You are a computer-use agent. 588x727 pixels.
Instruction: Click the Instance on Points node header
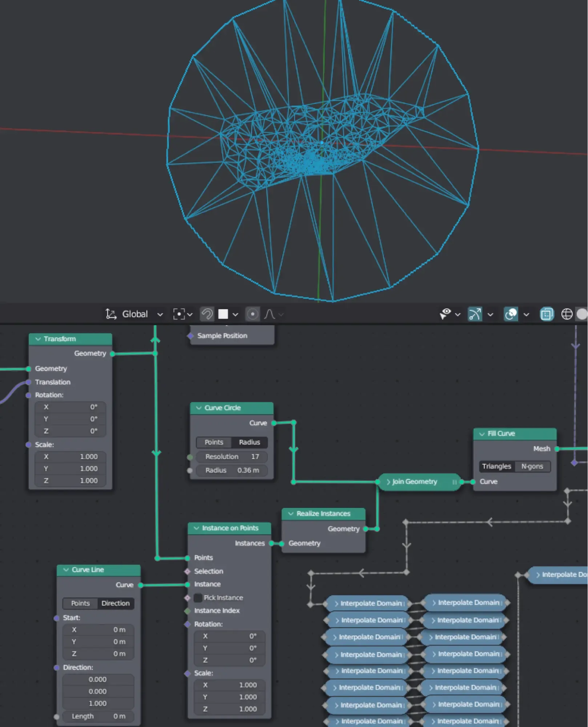tap(230, 528)
